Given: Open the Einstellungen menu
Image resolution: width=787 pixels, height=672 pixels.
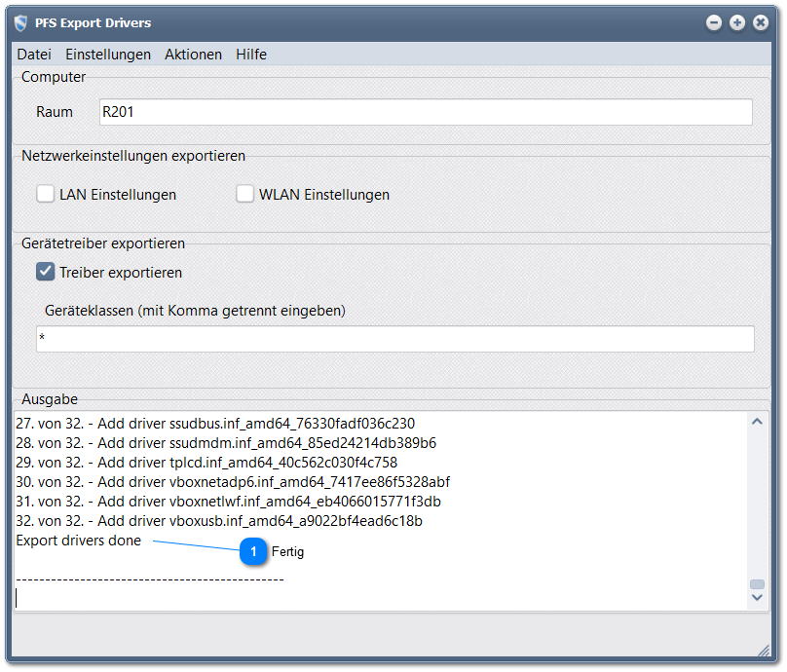Looking at the screenshot, I should tap(108, 55).
